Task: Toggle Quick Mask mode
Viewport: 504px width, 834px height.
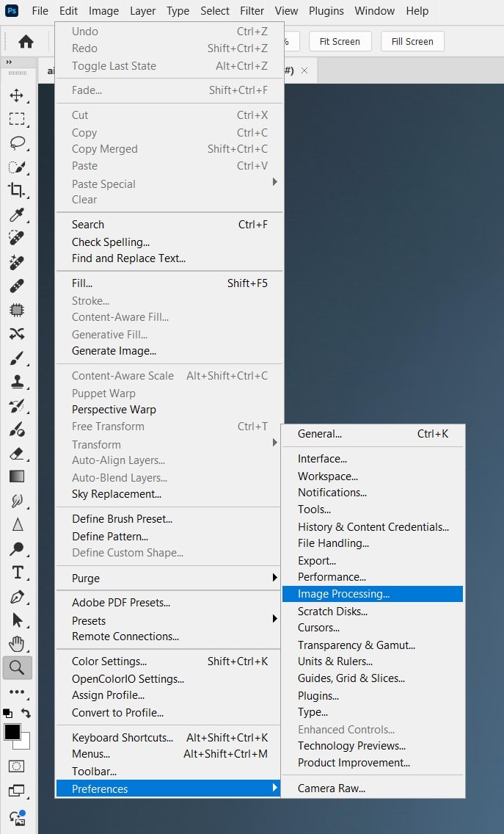Action: [16, 766]
